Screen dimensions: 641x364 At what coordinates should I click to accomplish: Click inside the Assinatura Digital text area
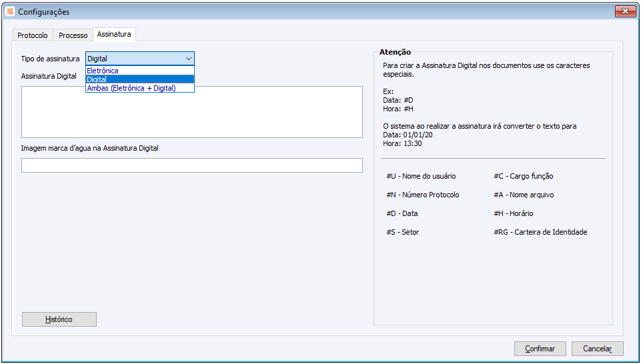[x=191, y=112]
